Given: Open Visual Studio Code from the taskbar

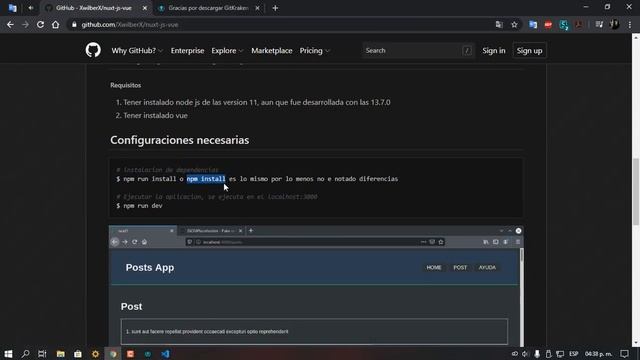Looking at the screenshot, I should point(165,353).
